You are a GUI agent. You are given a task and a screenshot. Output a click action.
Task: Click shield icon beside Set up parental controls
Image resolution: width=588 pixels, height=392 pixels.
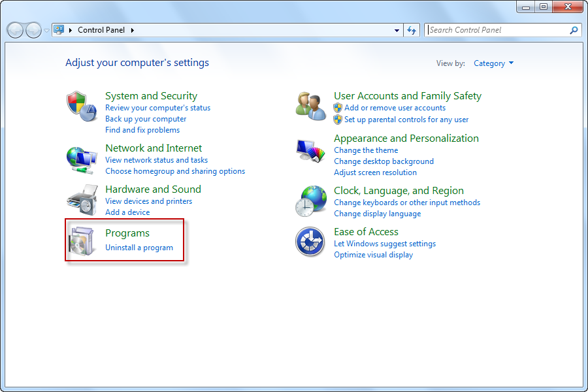pyautogui.click(x=338, y=120)
